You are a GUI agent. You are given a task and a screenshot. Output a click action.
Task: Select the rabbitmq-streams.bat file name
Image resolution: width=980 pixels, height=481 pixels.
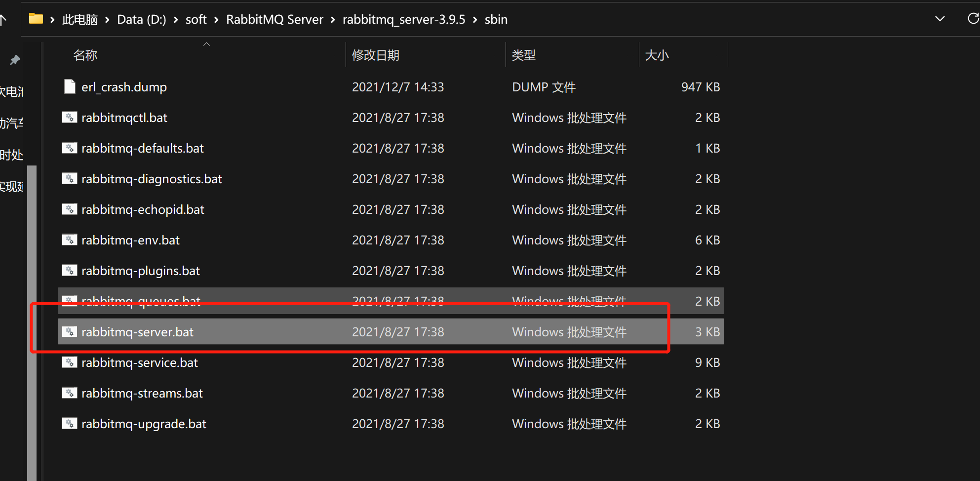pos(142,393)
